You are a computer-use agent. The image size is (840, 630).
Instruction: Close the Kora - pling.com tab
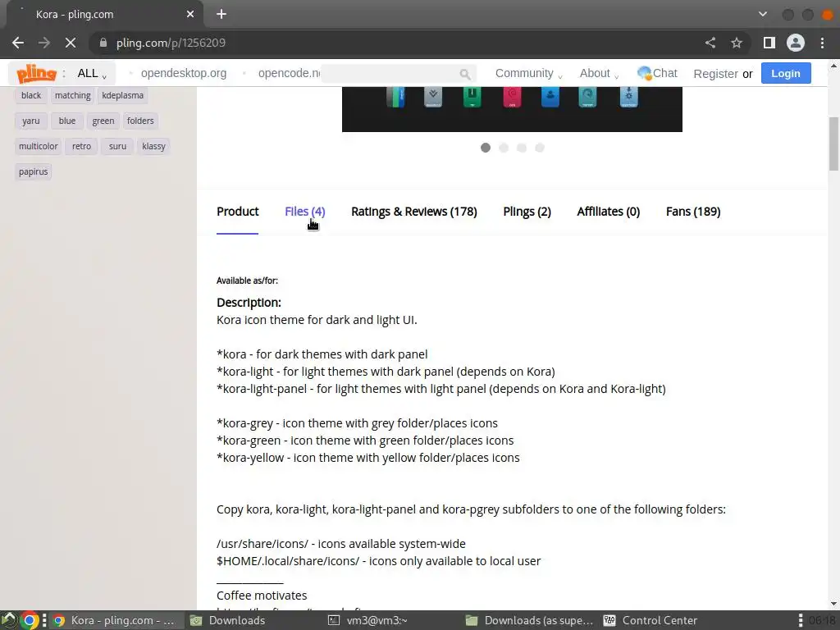[x=190, y=15]
